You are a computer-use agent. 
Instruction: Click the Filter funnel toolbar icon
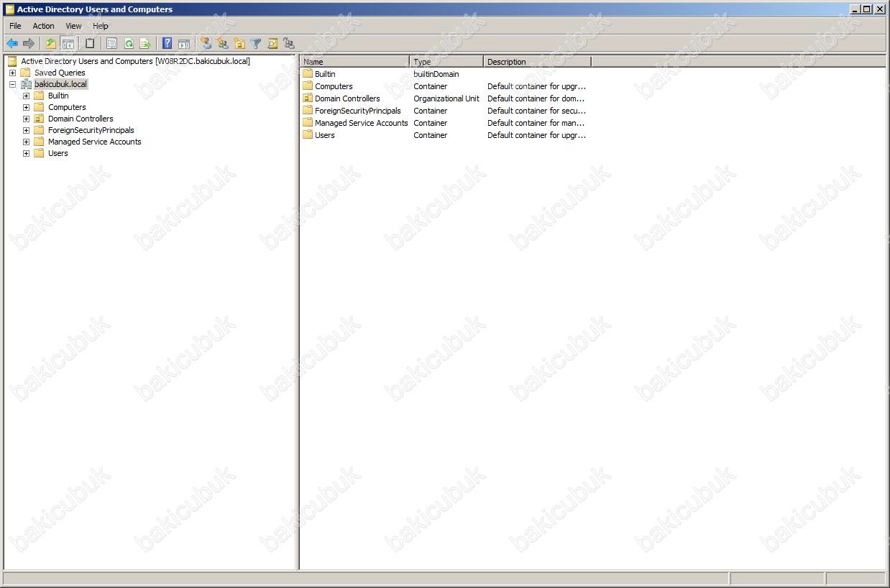click(x=256, y=43)
